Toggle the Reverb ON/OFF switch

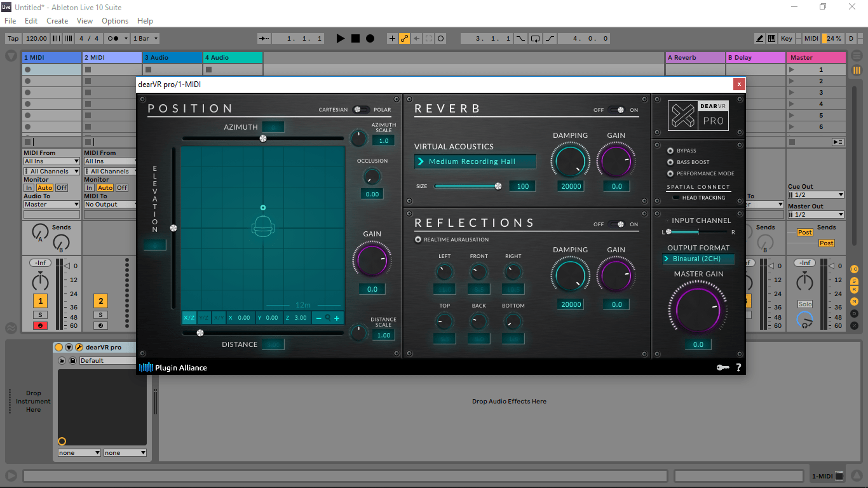tap(616, 110)
